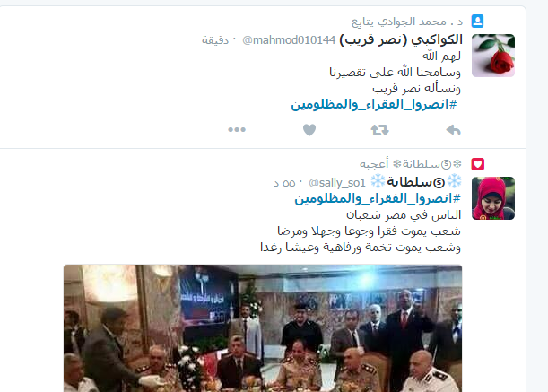The width and height of the screenshot is (548, 392).
Task: Open the 55 د timestamp of second tweet
Action: coord(284,183)
